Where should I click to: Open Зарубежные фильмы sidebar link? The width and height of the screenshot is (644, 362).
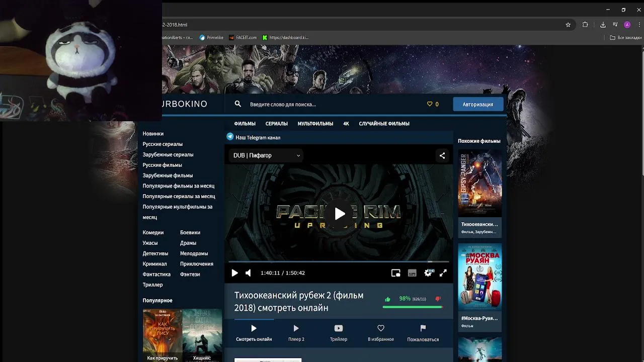(x=168, y=175)
